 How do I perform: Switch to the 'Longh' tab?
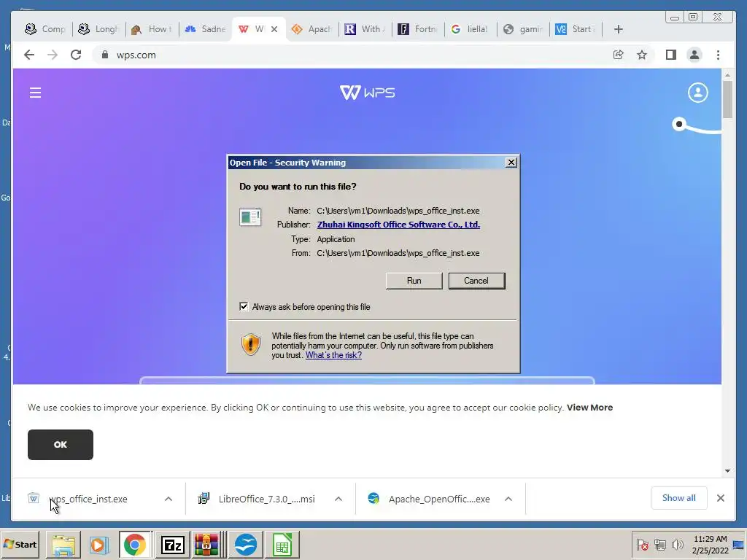(98, 29)
